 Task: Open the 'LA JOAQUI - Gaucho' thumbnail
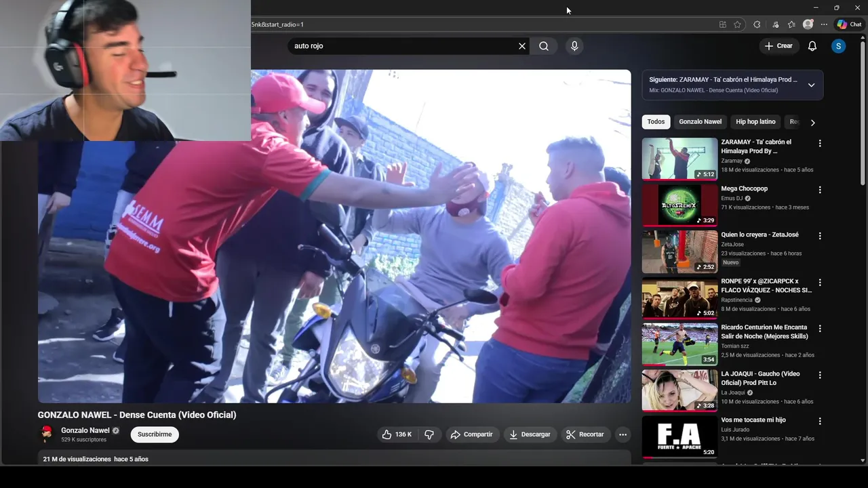[x=679, y=390]
